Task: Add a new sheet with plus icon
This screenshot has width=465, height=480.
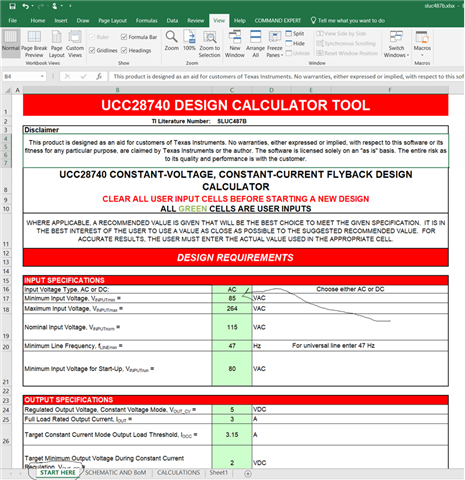Action: pos(248,473)
